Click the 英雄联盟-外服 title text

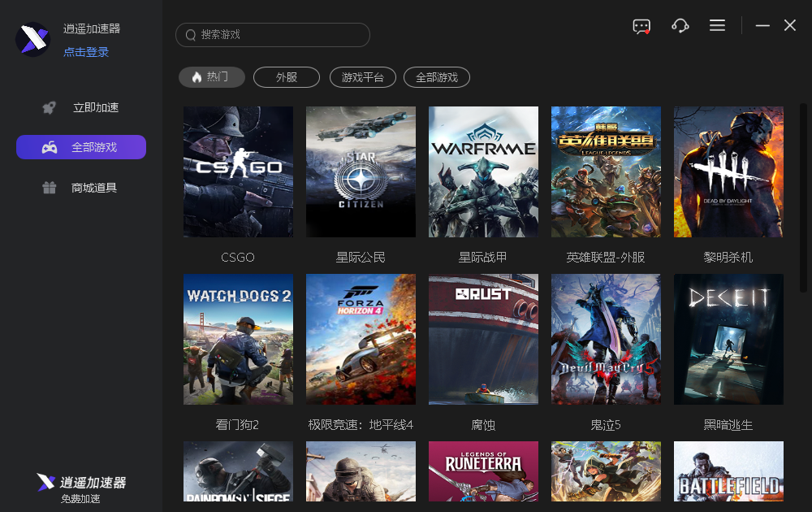pyautogui.click(x=606, y=258)
